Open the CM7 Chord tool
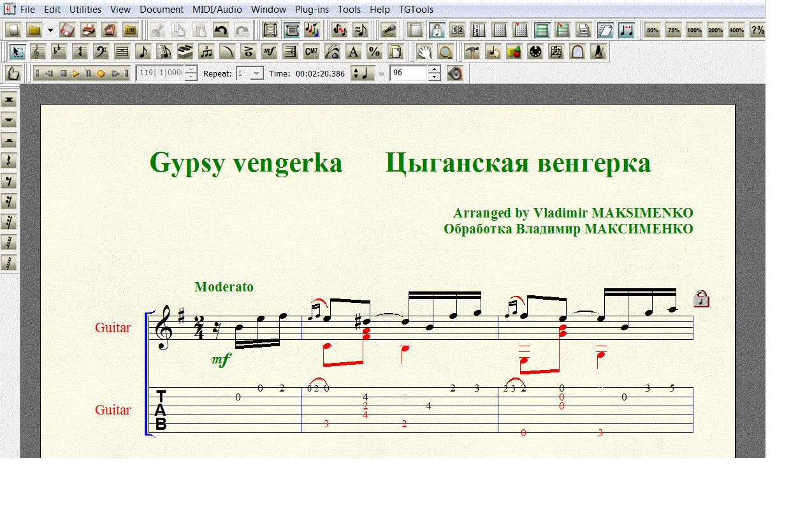812x521 pixels. pos(311,52)
